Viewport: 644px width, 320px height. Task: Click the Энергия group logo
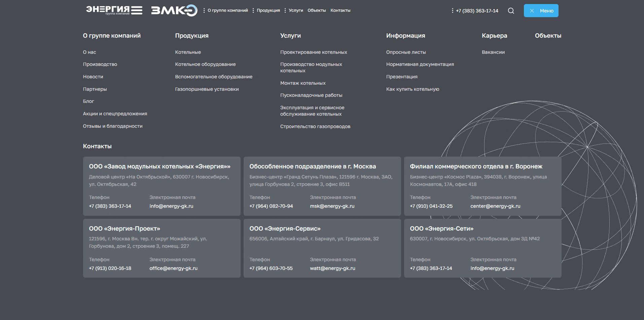[x=114, y=10]
